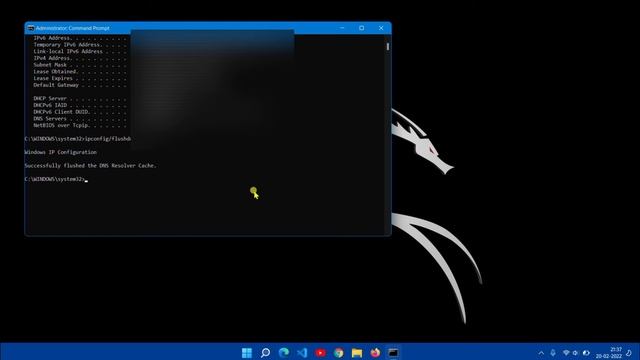
Task: Click the 'Windows IP Configuration' line
Action: point(61,152)
